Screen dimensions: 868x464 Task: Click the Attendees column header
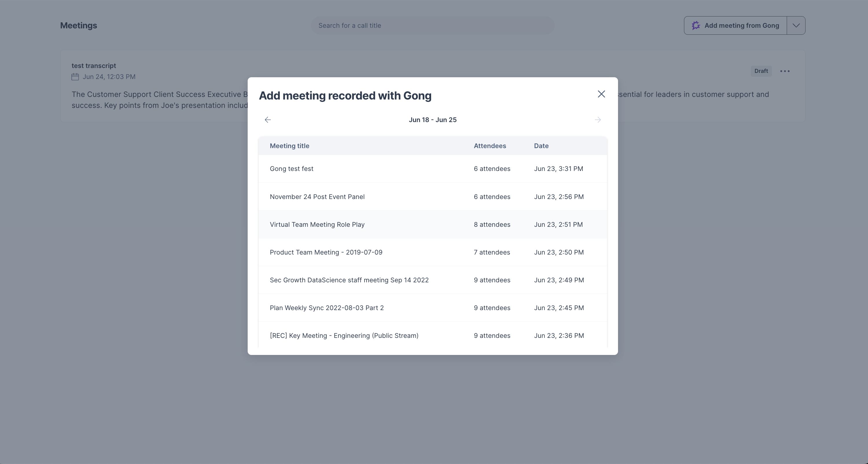tap(490, 146)
